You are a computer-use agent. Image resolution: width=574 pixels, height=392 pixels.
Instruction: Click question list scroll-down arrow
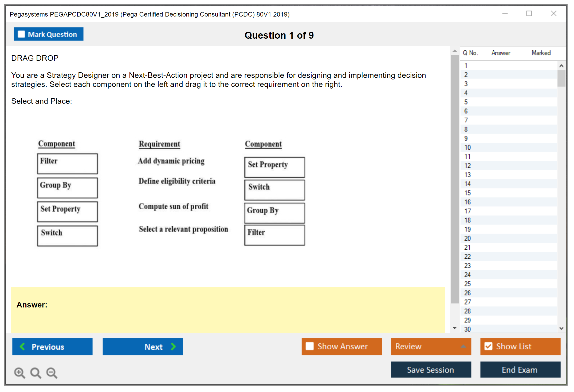pyautogui.click(x=561, y=328)
